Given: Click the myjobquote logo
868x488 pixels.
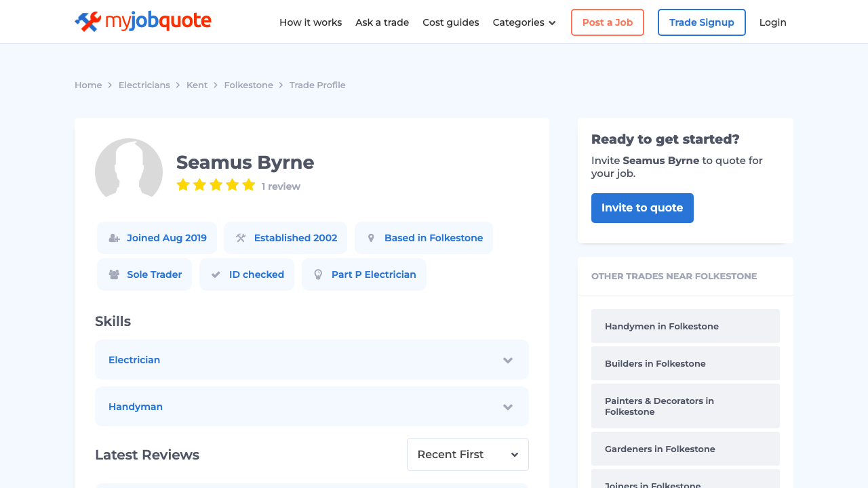Looking at the screenshot, I should (142, 21).
